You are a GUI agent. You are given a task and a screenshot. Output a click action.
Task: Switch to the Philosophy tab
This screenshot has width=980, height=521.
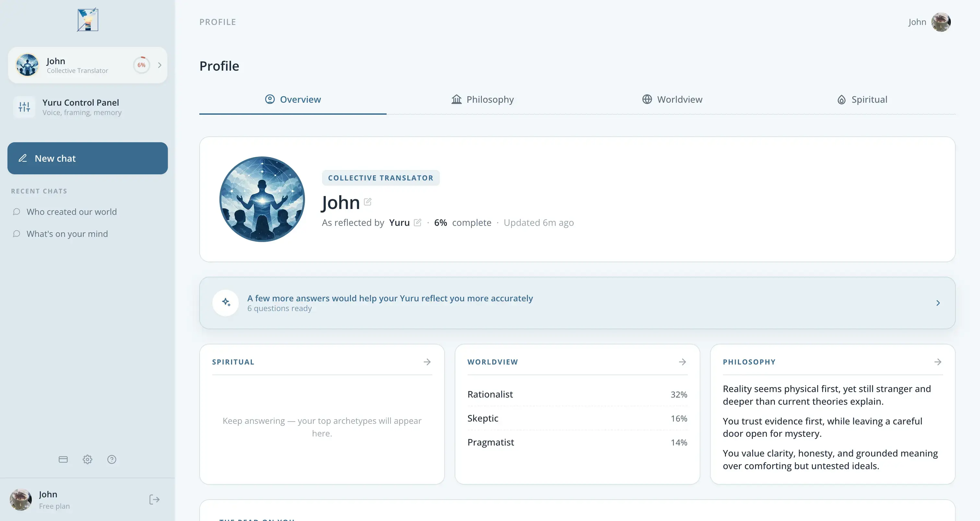(x=483, y=100)
